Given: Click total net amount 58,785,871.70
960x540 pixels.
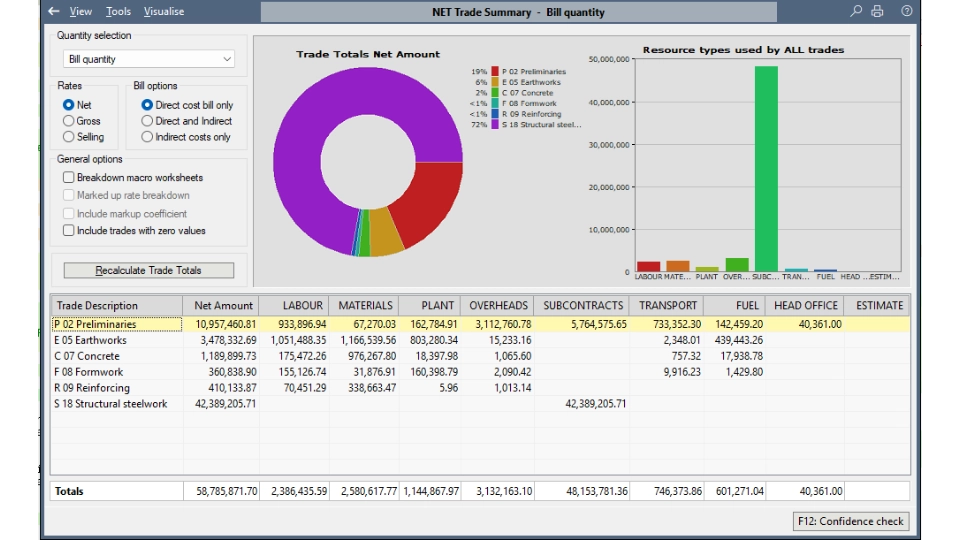Looking at the screenshot, I should point(227,491).
